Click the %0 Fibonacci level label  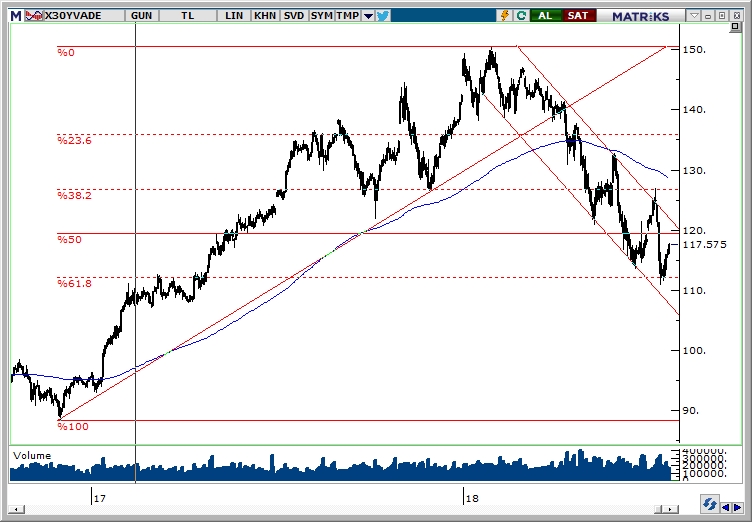point(66,52)
